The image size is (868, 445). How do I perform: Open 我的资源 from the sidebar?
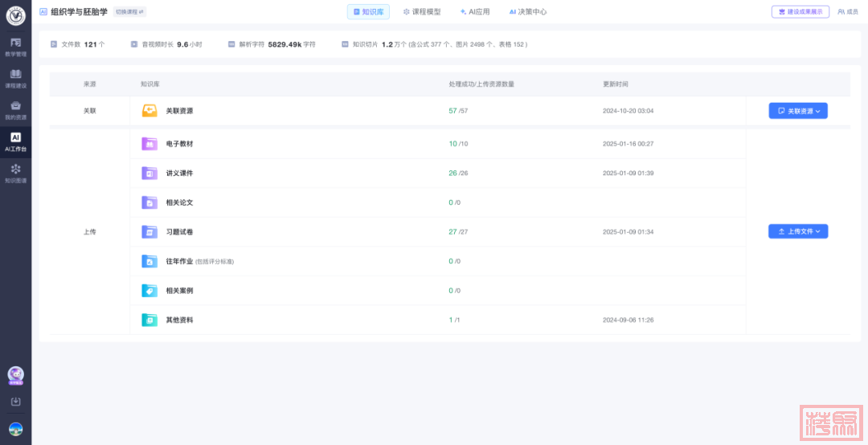(15, 109)
